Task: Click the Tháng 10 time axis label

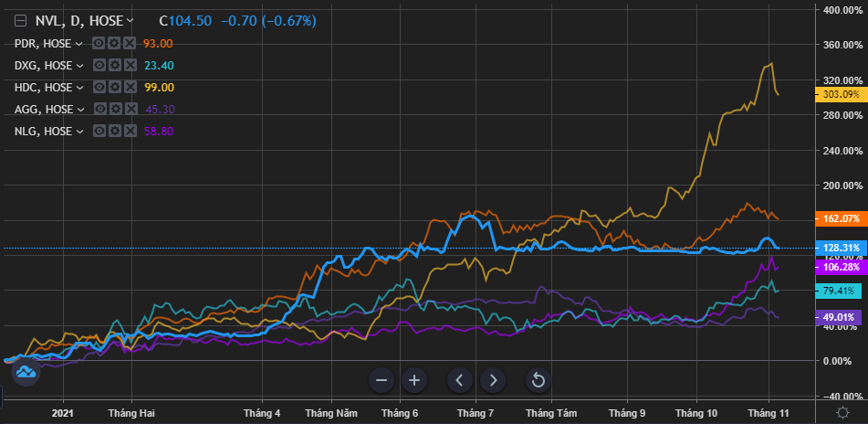Action: click(x=696, y=413)
